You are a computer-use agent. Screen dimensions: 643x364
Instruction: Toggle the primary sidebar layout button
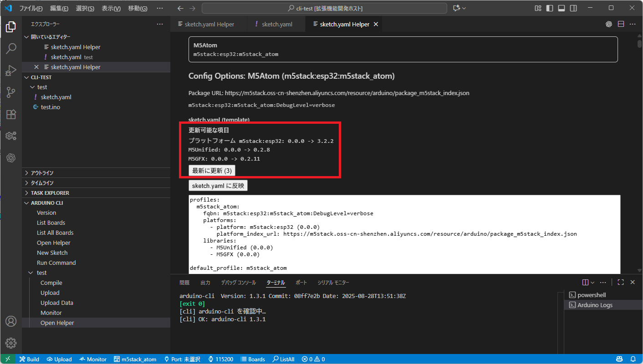550,8
